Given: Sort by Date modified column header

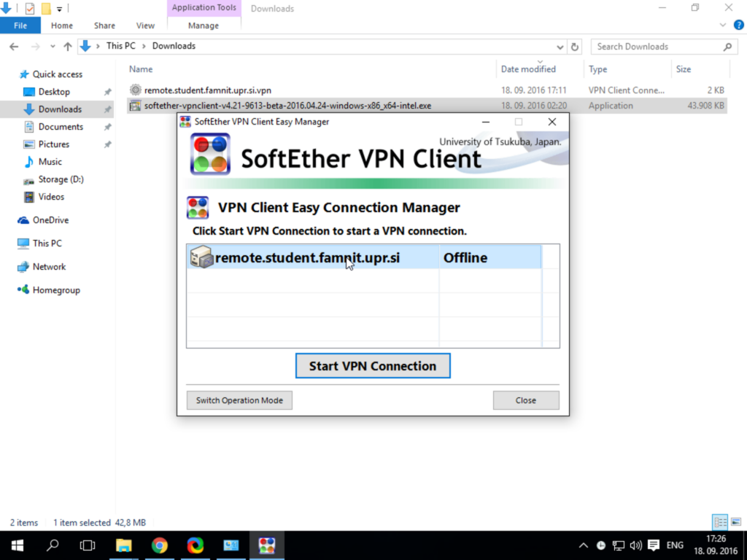Looking at the screenshot, I should tap(540, 69).
